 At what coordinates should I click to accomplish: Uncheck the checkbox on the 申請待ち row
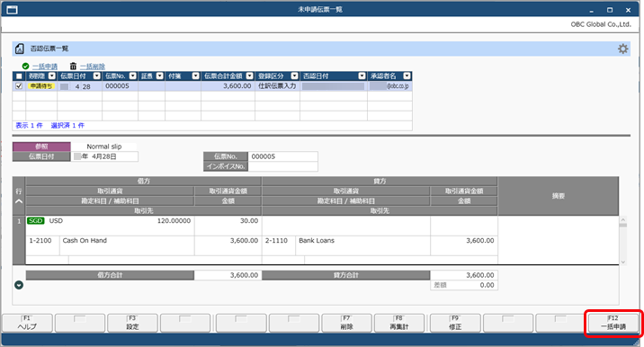19,86
